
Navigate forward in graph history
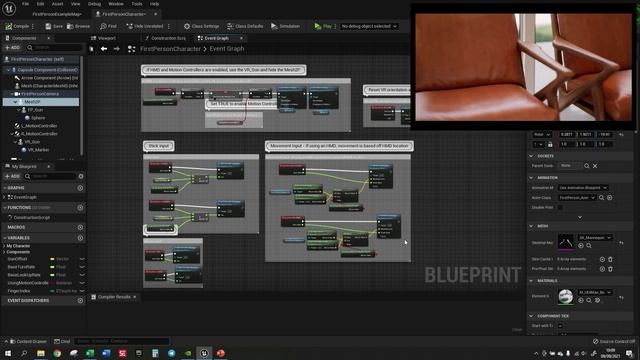pyautogui.click(x=117, y=49)
